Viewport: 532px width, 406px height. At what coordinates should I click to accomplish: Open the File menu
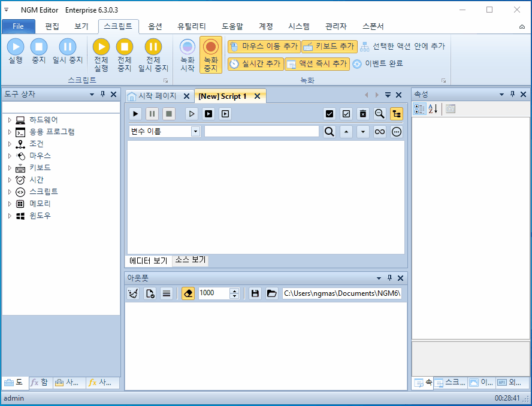tap(19, 26)
